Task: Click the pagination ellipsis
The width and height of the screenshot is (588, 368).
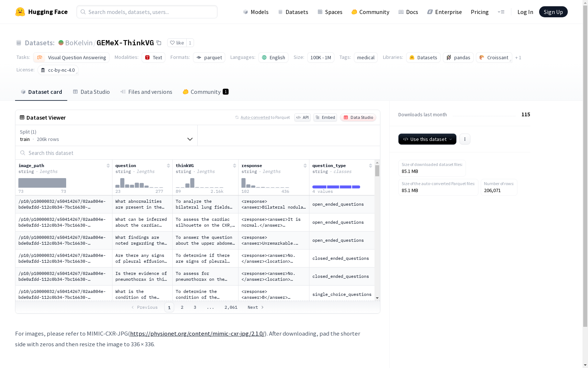Action: 210,307
